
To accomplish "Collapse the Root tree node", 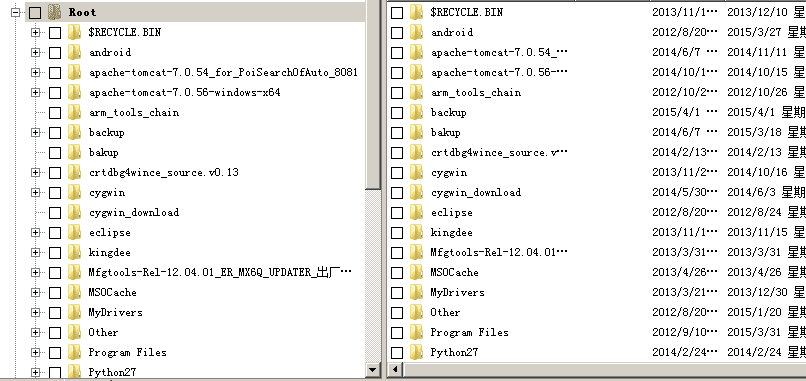I will 15,12.
